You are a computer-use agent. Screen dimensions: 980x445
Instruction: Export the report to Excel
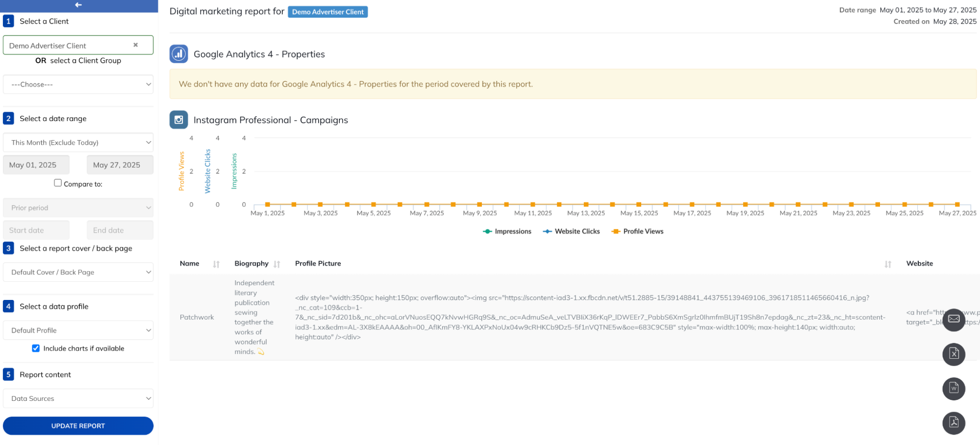coord(954,354)
